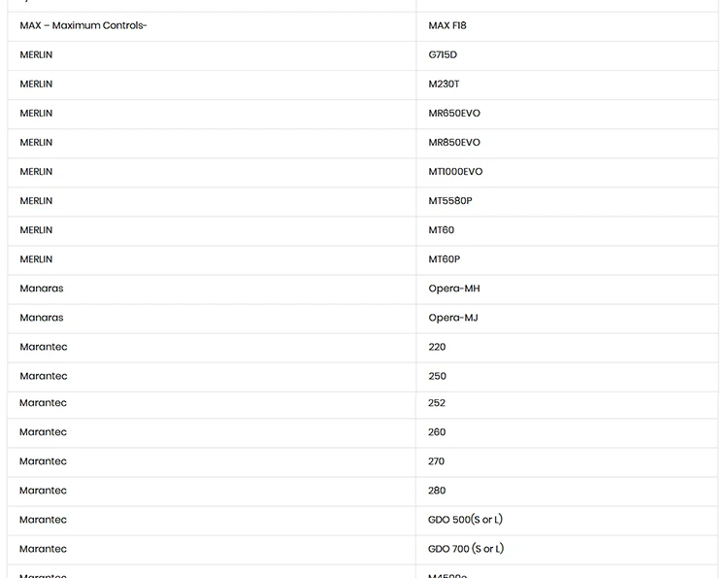Click the MT1000EVO model entry
728x578 pixels.
567,172
